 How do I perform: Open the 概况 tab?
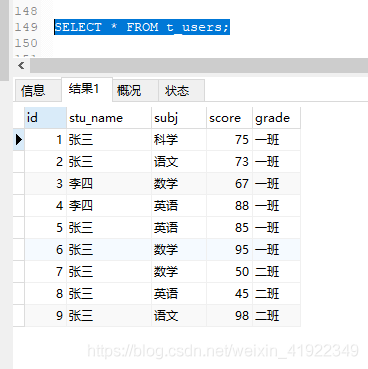point(135,90)
